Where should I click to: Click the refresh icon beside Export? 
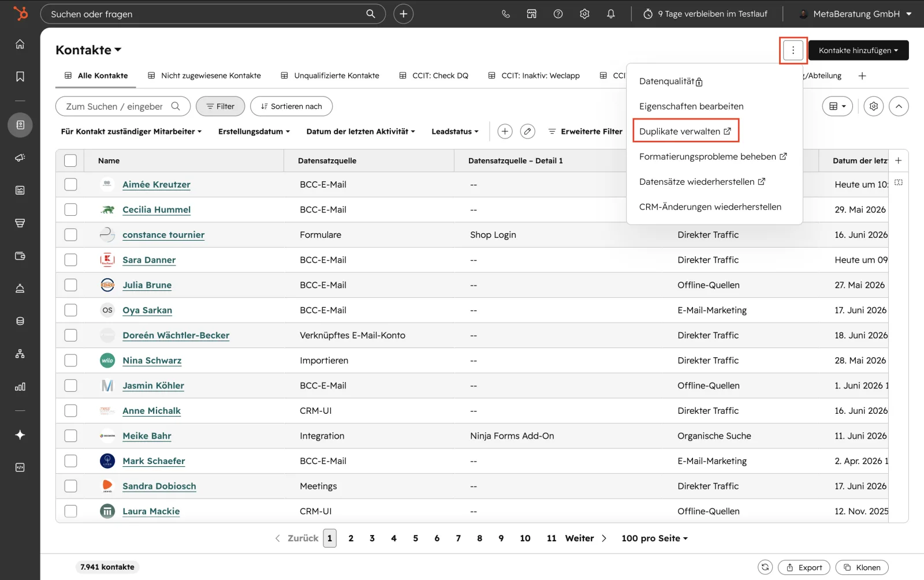765,567
